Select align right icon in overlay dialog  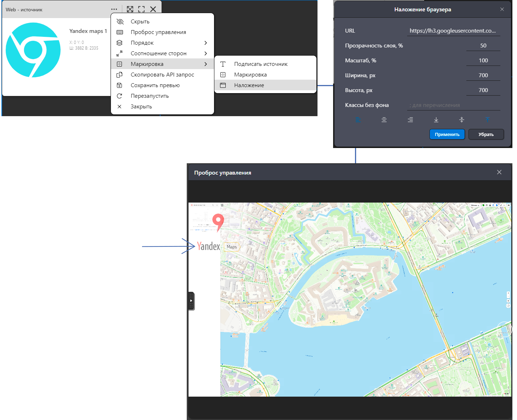tap(410, 120)
